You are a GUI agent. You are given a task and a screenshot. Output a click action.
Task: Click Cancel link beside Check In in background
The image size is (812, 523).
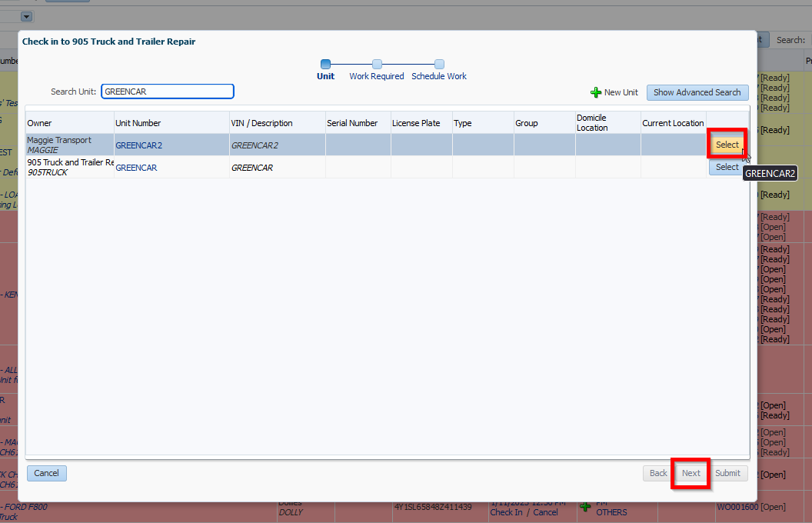pos(545,512)
